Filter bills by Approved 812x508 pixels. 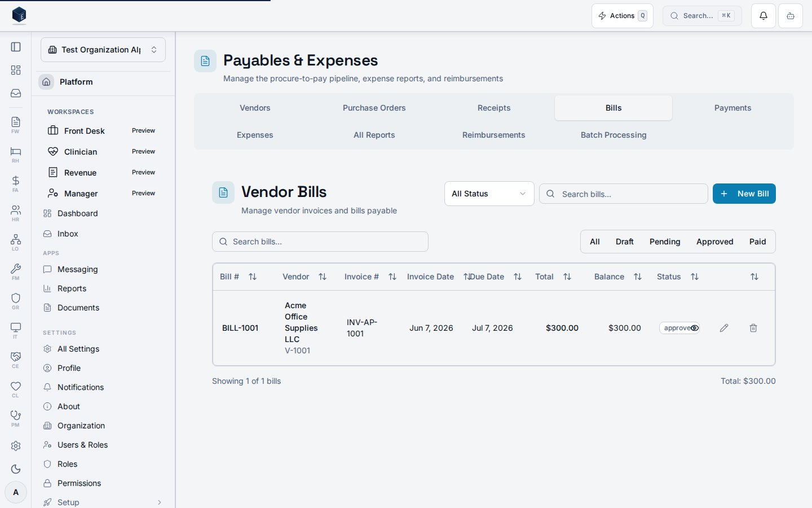click(x=714, y=242)
